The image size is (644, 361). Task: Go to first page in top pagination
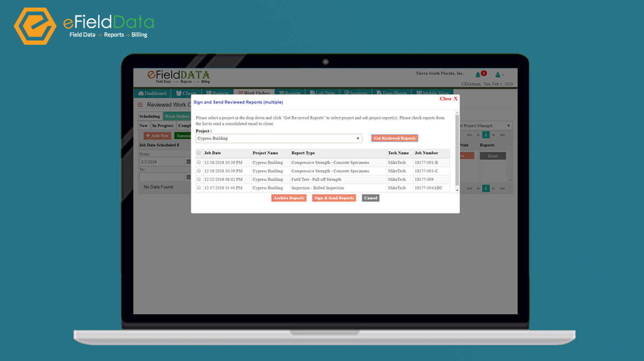click(x=470, y=135)
